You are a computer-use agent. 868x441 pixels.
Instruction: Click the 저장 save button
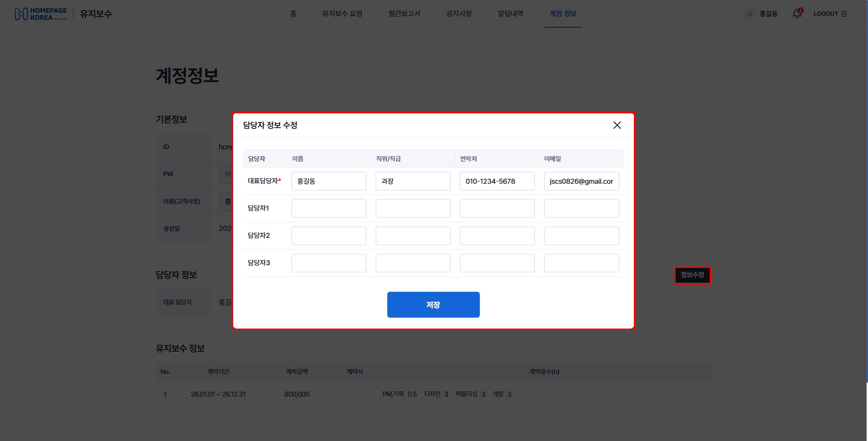pyautogui.click(x=434, y=304)
